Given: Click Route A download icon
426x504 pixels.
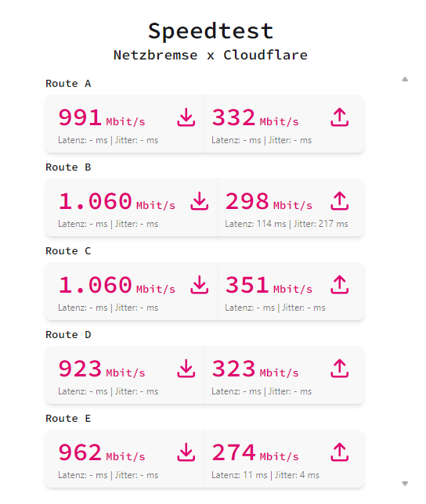Looking at the screenshot, I should point(186,117).
